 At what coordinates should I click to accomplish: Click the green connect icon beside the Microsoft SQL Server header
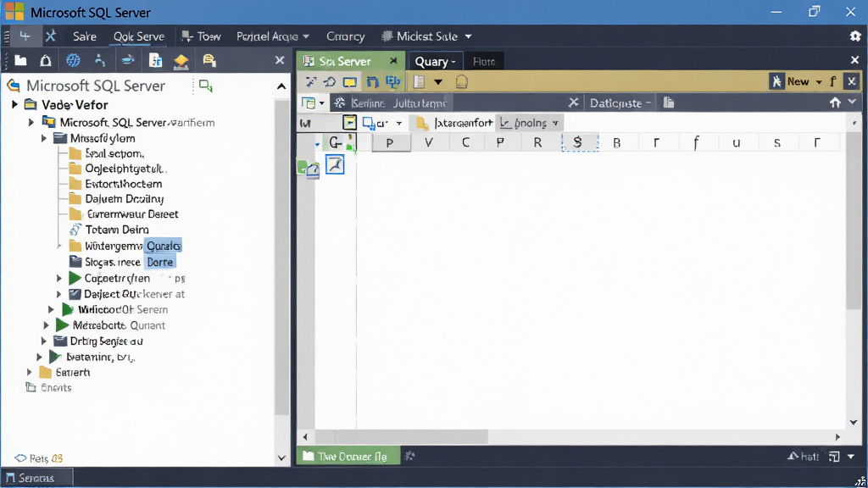point(205,86)
